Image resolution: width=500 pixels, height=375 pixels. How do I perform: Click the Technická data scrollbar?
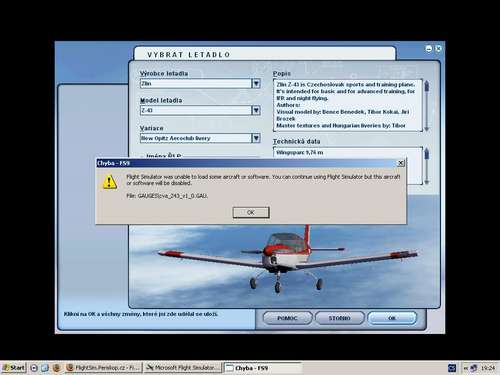click(x=426, y=166)
